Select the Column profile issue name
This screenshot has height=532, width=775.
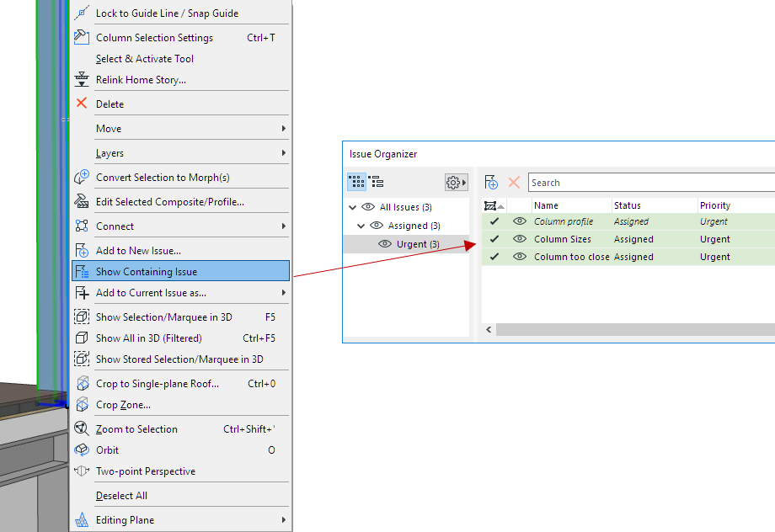(564, 221)
